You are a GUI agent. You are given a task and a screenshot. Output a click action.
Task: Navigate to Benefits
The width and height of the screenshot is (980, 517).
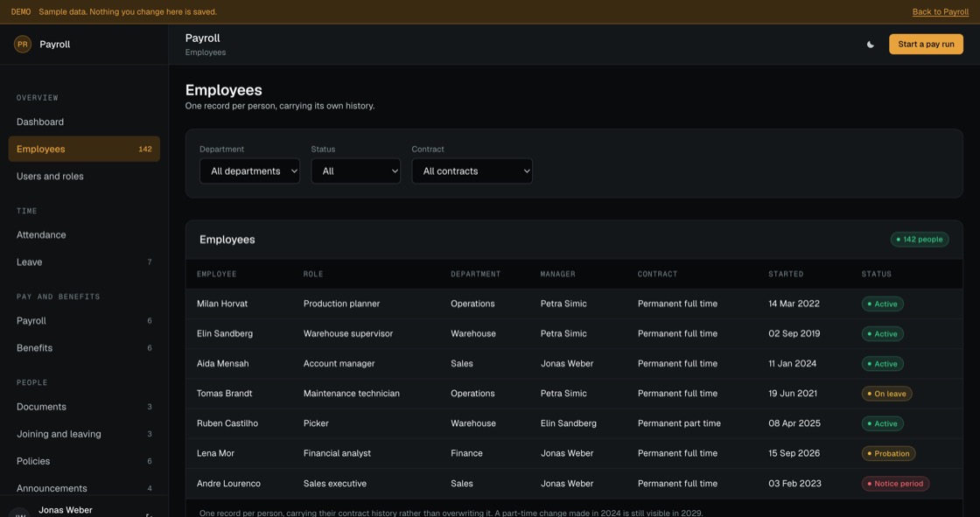coord(84,347)
